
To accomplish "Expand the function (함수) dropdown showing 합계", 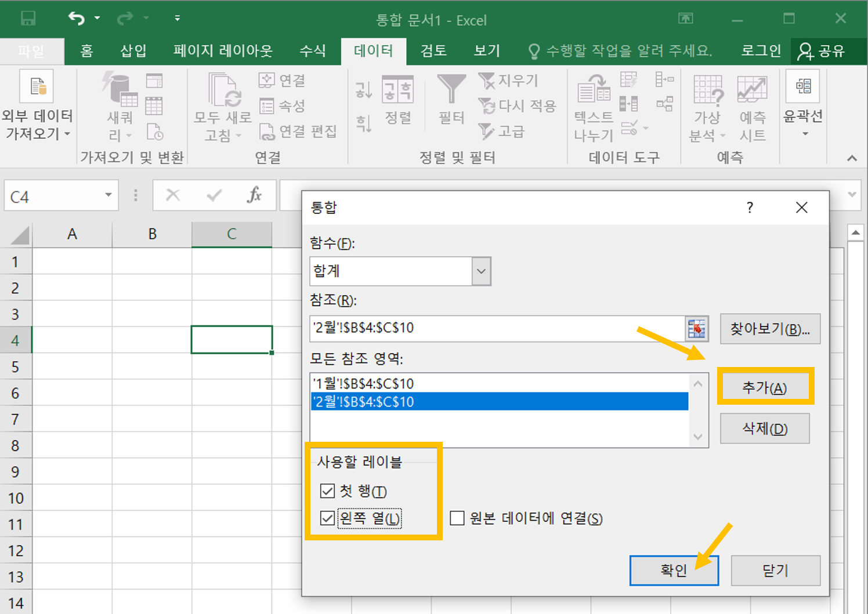I will coord(481,271).
